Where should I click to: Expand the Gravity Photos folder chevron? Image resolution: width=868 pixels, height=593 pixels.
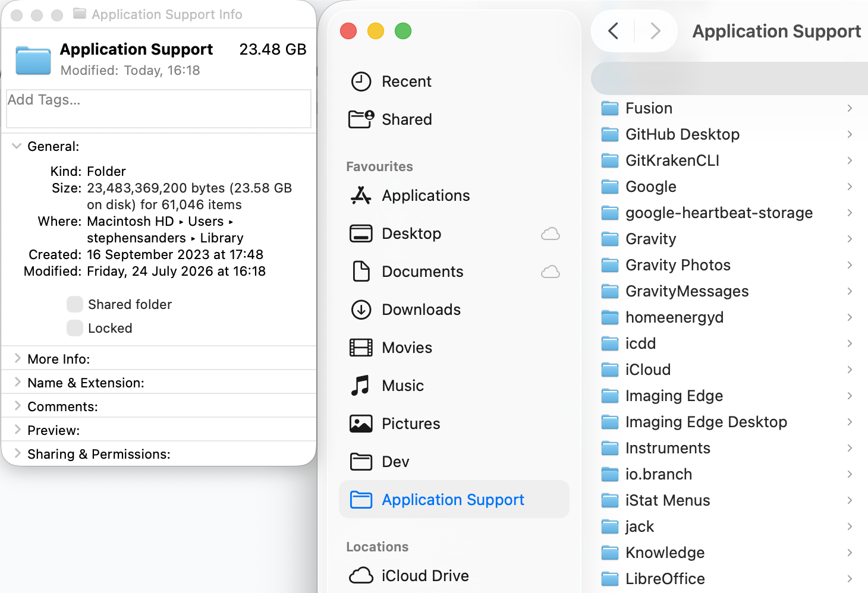(850, 265)
